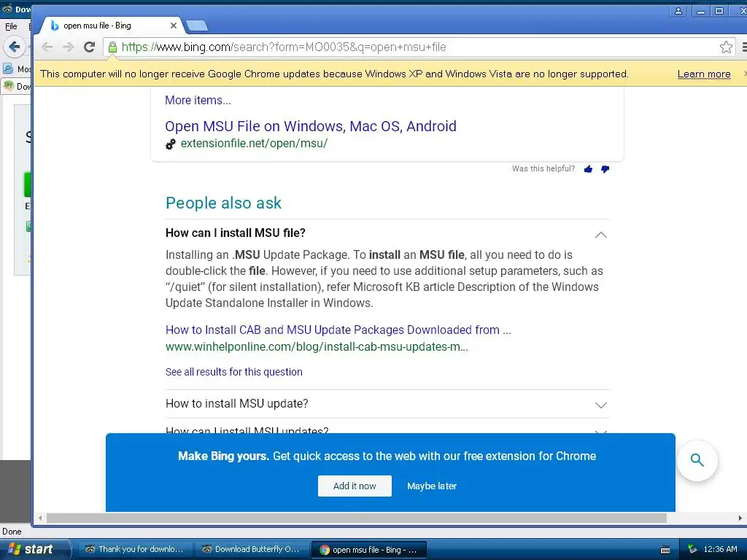Open the File menu in background window

coord(11,26)
